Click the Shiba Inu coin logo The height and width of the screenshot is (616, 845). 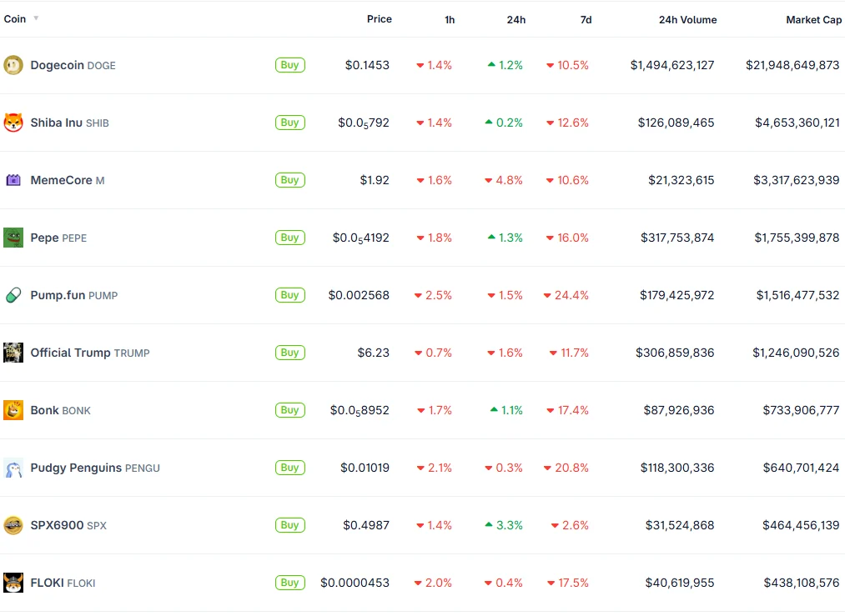click(x=13, y=123)
